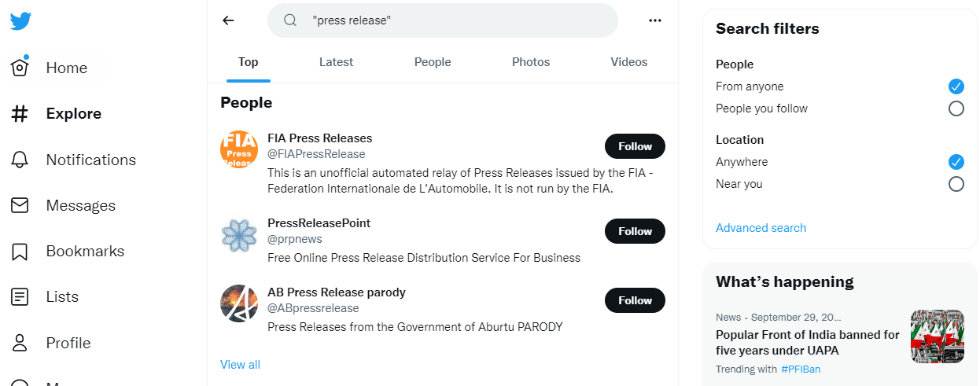Image resolution: width=980 pixels, height=386 pixels.
Task: Open the three-dot search options menu
Action: [655, 20]
